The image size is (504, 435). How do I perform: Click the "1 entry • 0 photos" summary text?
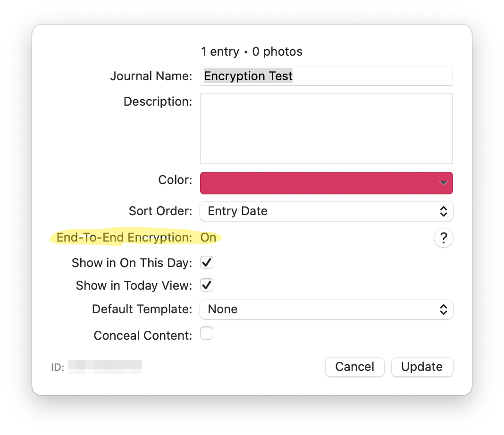(x=252, y=51)
